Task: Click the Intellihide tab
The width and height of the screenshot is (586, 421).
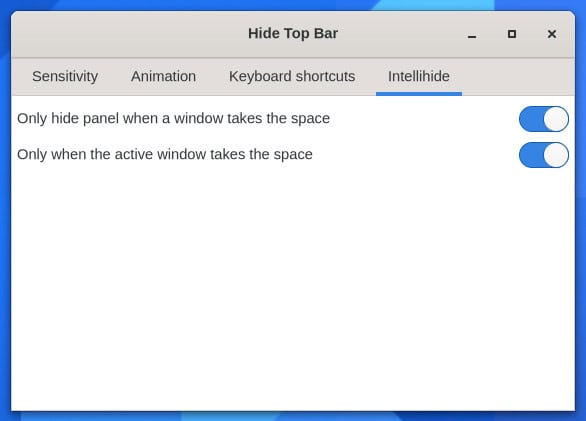Action: pos(419,77)
